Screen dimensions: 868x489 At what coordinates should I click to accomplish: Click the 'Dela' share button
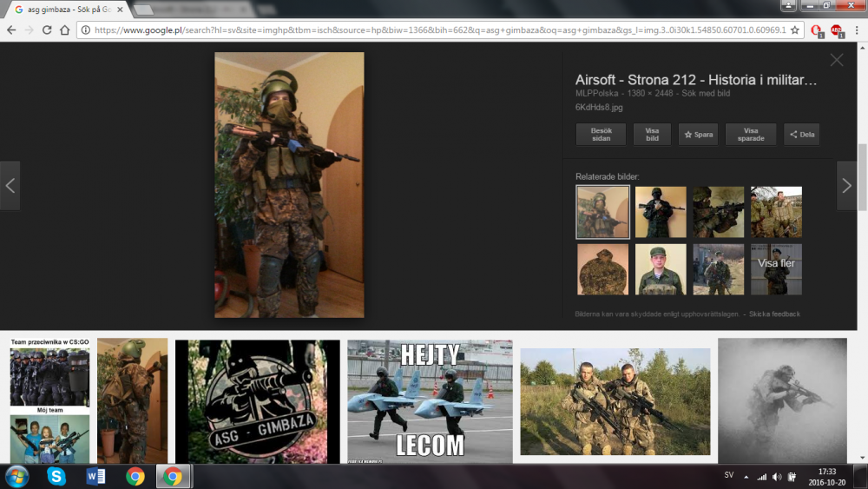click(801, 135)
